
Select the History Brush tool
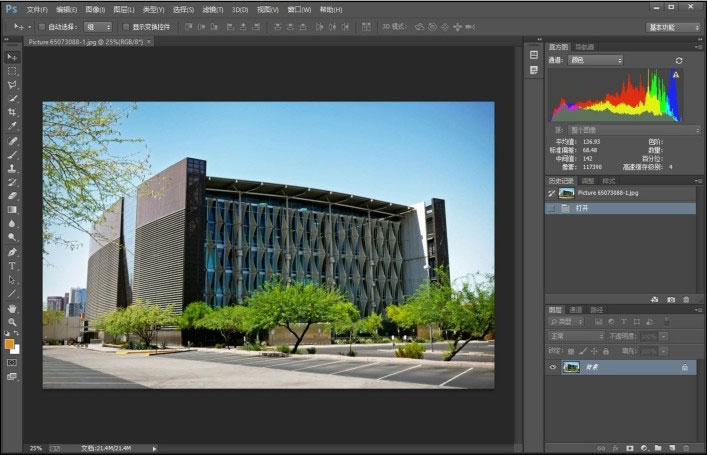click(x=12, y=182)
